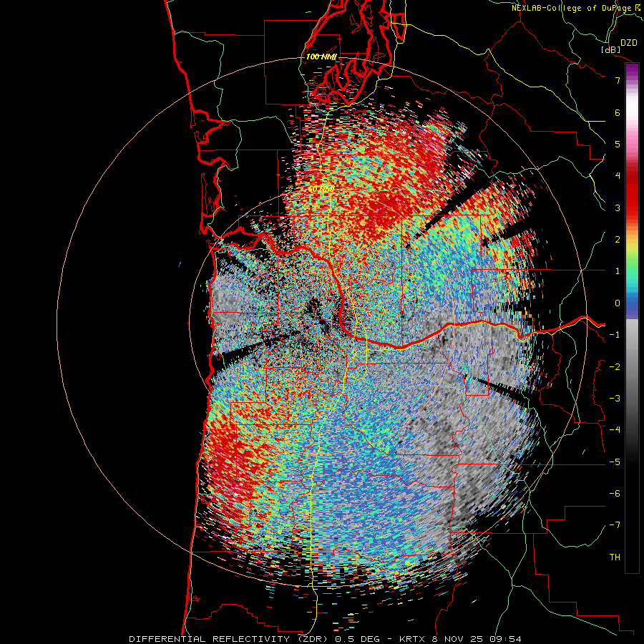Screen dimensions: 644x644
Task: Click the DZD product label
Action: coord(628,43)
